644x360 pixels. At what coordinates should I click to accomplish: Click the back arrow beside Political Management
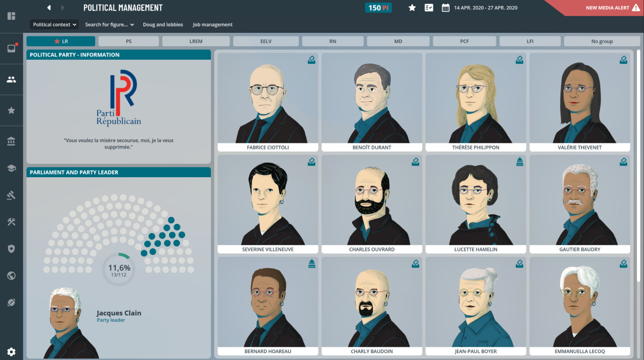tap(49, 8)
